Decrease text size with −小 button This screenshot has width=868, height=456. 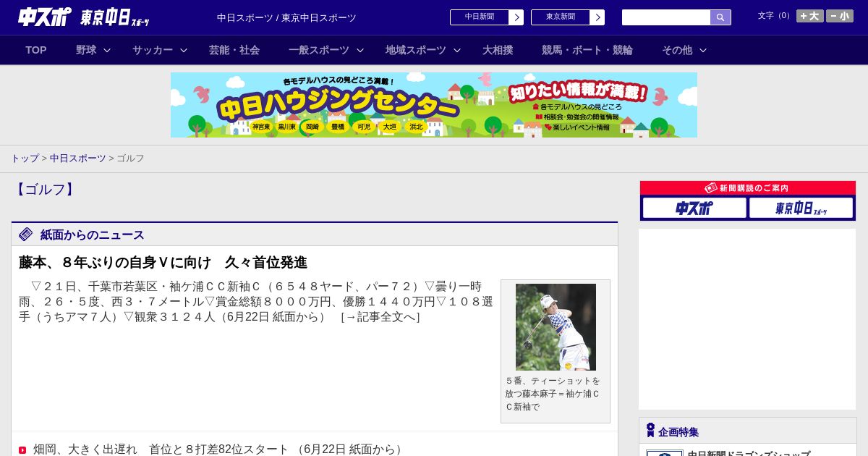tap(839, 16)
